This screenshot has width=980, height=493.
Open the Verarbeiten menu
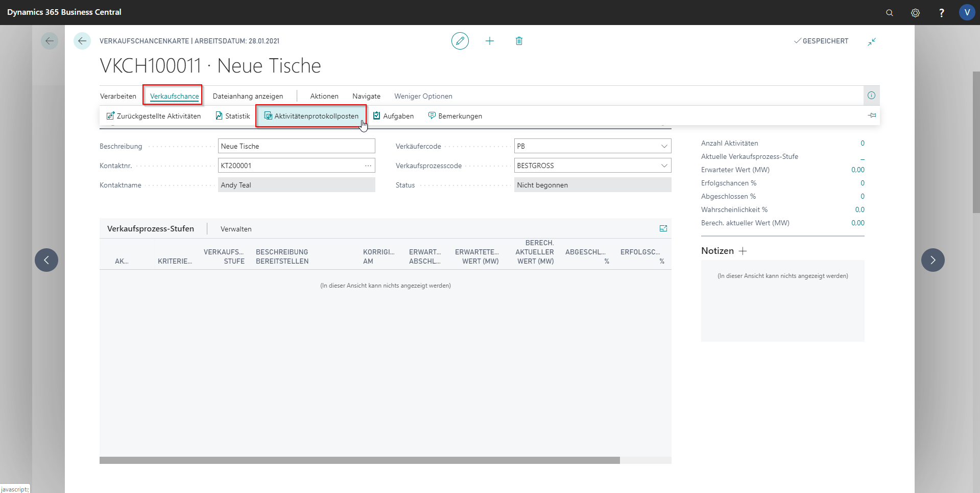pos(118,96)
